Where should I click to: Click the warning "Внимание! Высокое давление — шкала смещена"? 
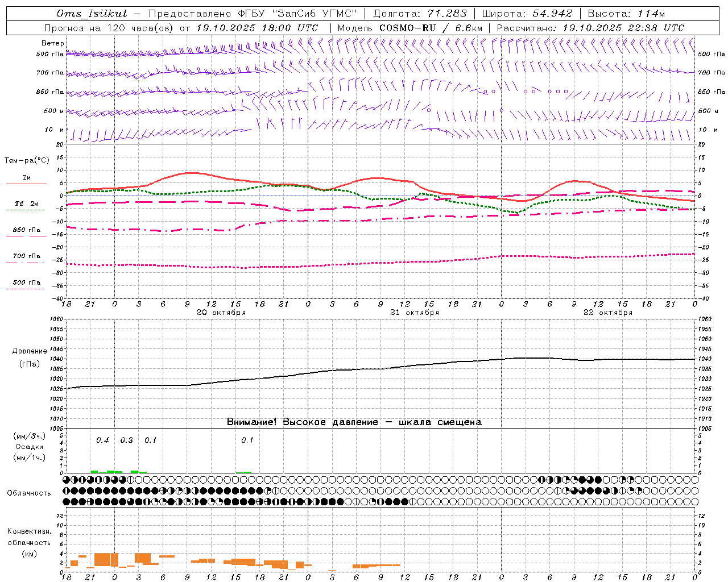[354, 422]
